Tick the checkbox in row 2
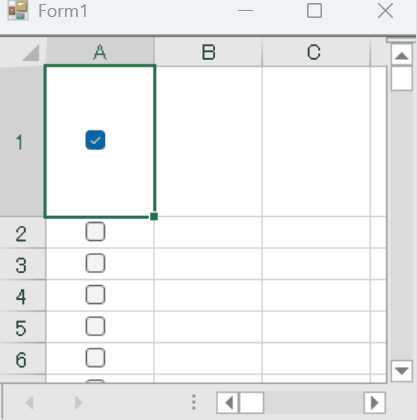Viewport: 417px width, 420px height. coord(95,231)
